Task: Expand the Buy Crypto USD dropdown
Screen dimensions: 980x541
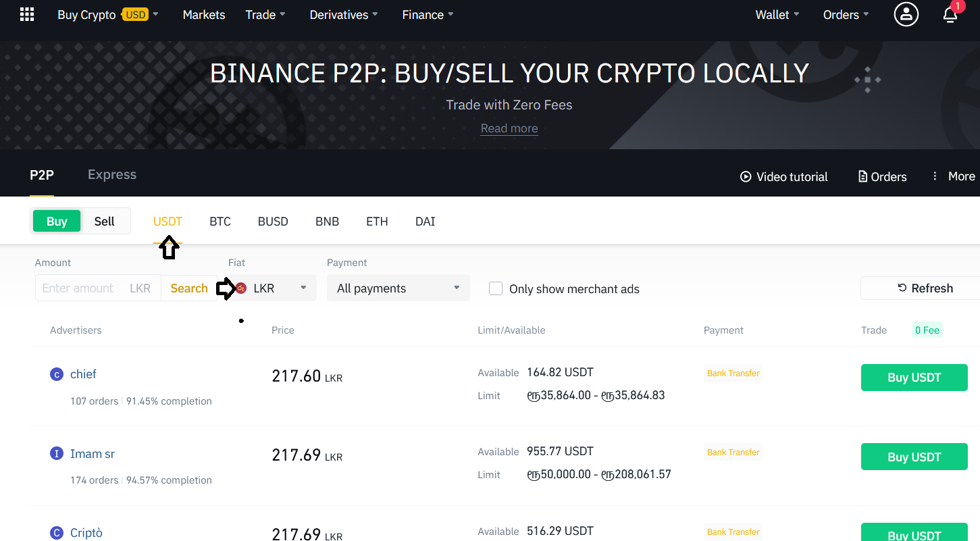Action: 108,15
